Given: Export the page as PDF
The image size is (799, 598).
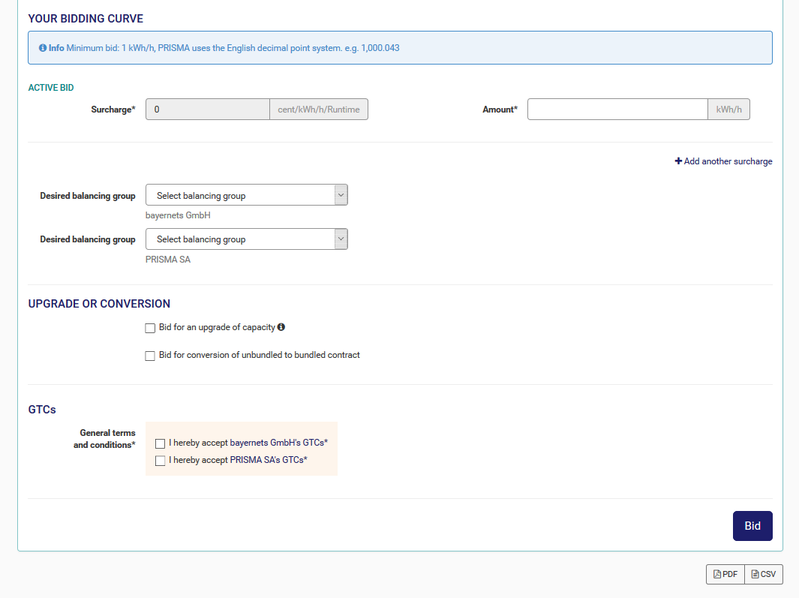Looking at the screenshot, I should click(x=725, y=574).
